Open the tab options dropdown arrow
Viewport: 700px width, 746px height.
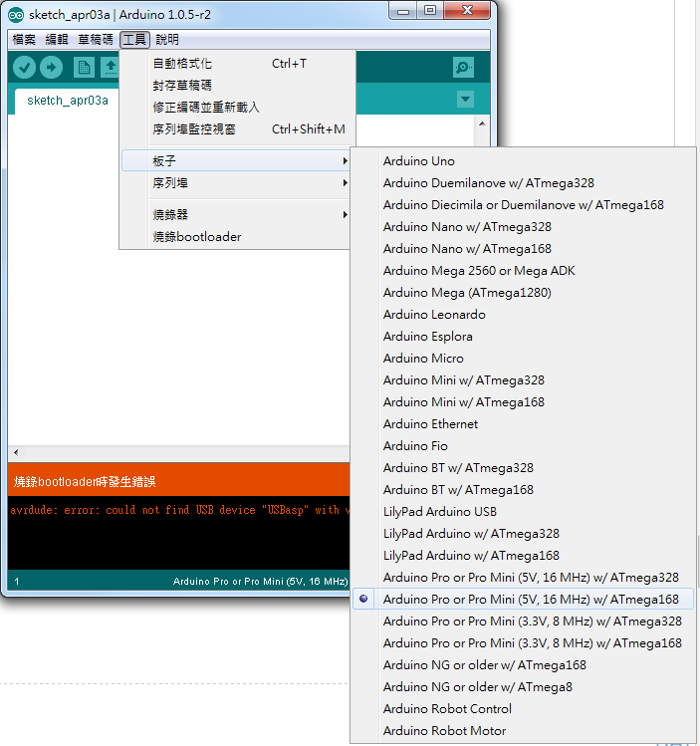tap(465, 100)
